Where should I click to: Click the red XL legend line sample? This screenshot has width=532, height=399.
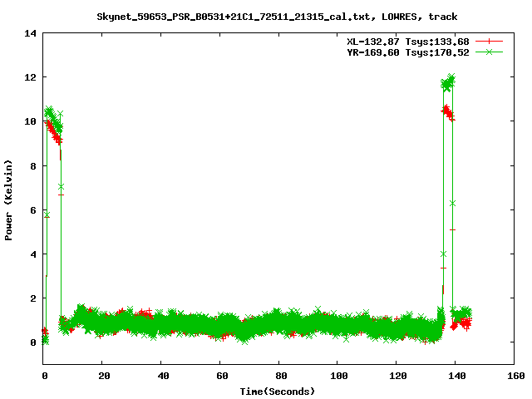coord(489,42)
